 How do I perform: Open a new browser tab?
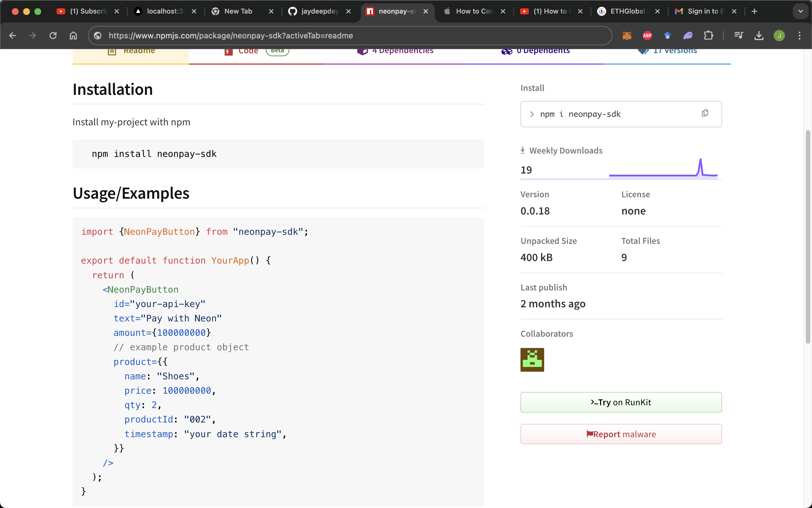point(754,11)
